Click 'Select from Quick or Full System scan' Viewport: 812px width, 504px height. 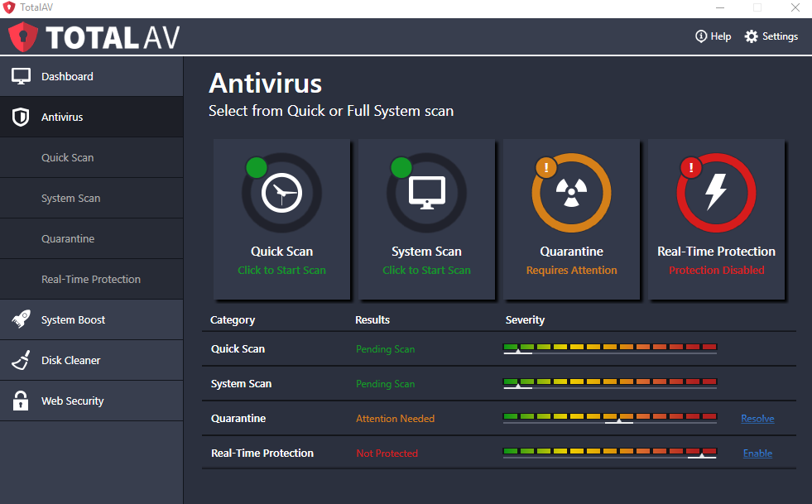pyautogui.click(x=331, y=111)
